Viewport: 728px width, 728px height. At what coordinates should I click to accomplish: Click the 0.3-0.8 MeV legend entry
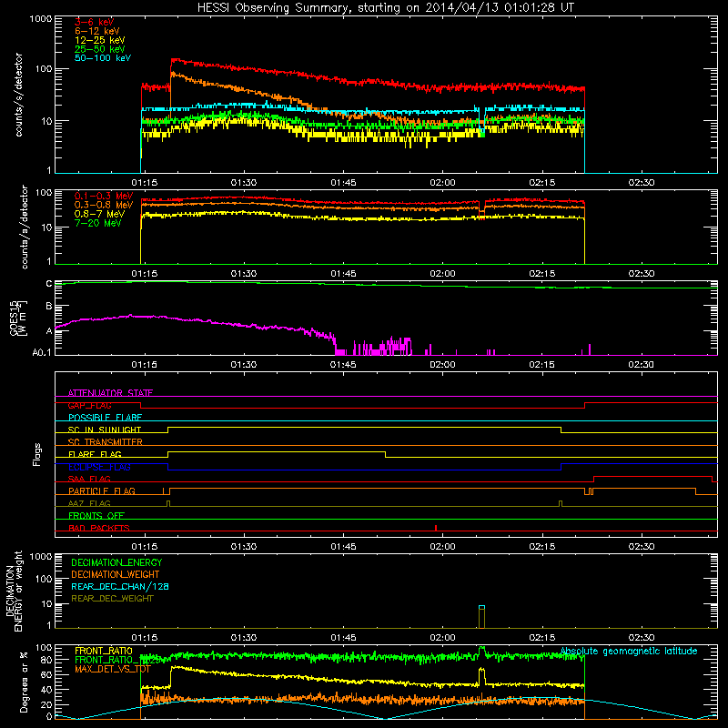tap(104, 205)
